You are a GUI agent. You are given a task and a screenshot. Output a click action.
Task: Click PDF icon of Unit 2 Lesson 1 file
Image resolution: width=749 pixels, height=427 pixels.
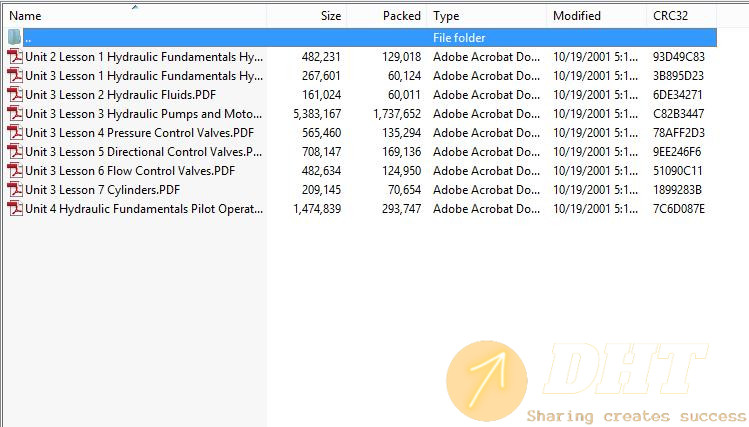[x=15, y=56]
